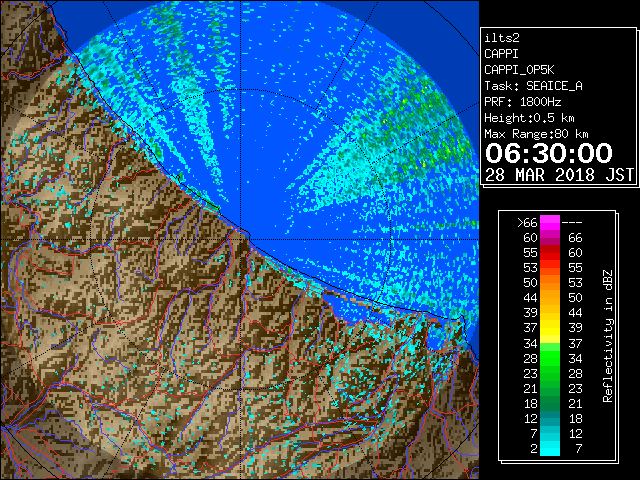Pick the red 55–60 dBZ legend swatch
640x480 pixels.
click(550, 253)
